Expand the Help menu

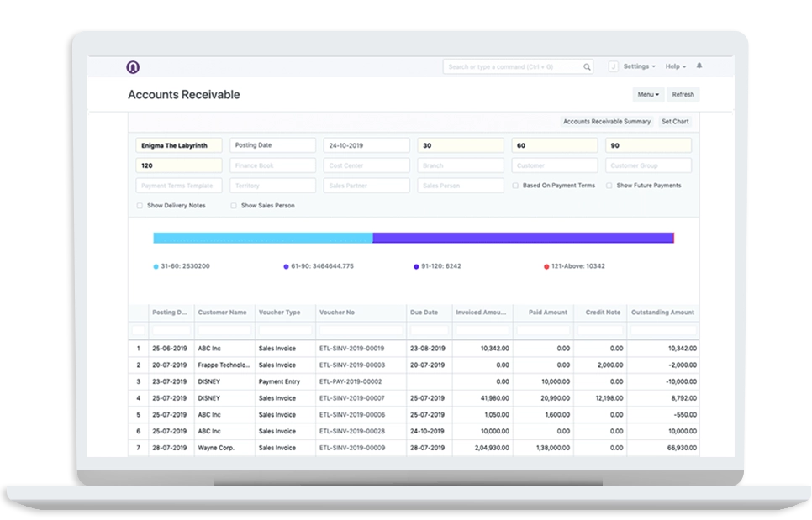pos(672,66)
